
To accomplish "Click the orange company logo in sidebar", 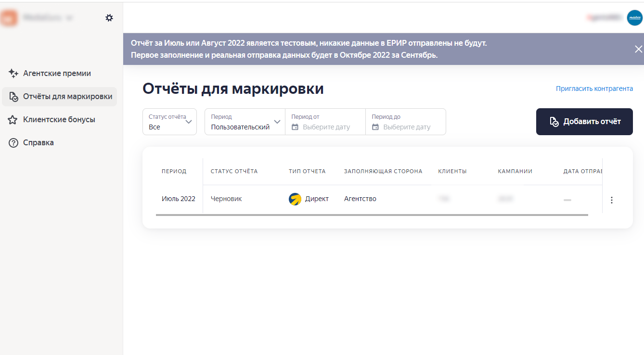I will (x=8, y=18).
